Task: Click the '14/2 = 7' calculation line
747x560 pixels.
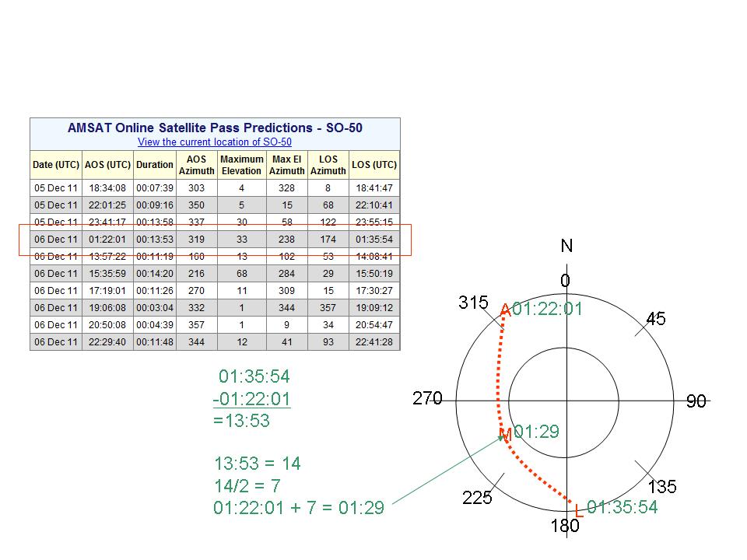Action: pyautogui.click(x=247, y=486)
